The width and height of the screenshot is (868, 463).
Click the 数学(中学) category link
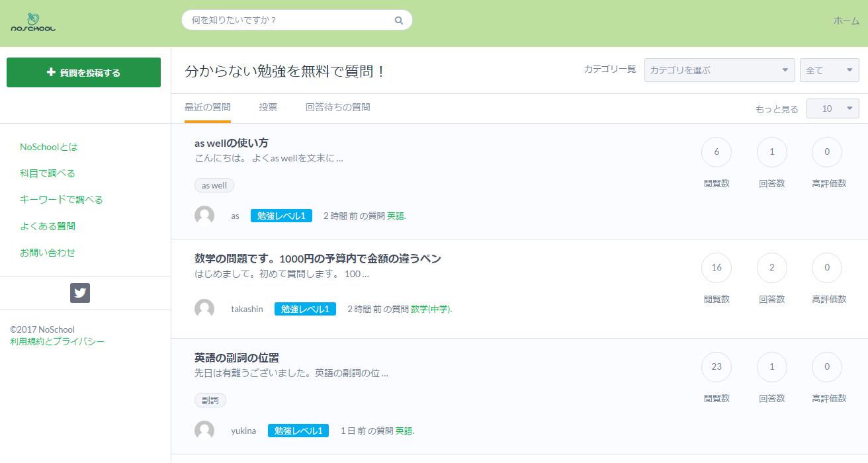pyautogui.click(x=431, y=309)
